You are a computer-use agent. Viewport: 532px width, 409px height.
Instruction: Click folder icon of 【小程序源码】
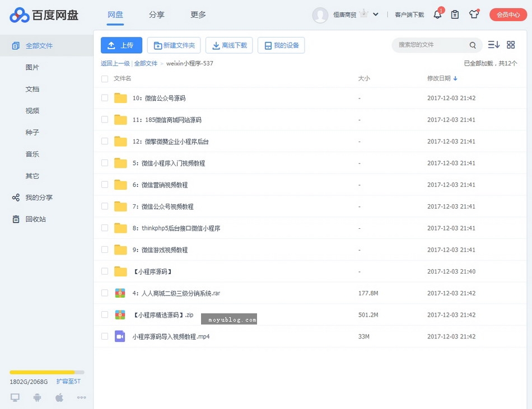pos(120,271)
